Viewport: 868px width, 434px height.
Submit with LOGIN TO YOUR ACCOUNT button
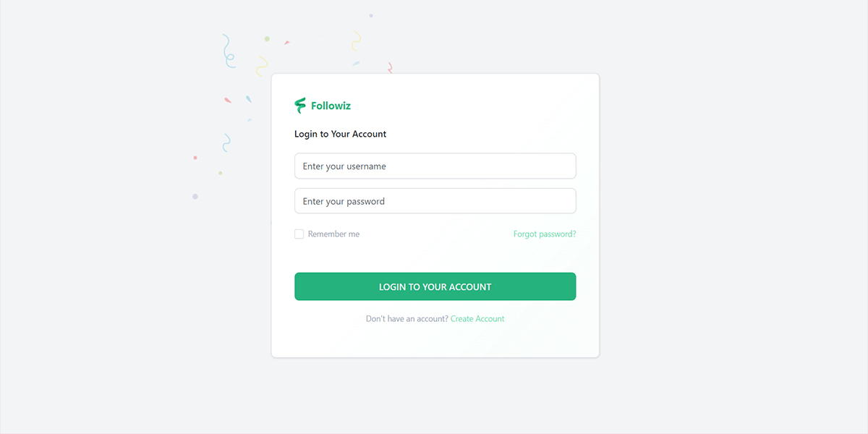(x=435, y=286)
